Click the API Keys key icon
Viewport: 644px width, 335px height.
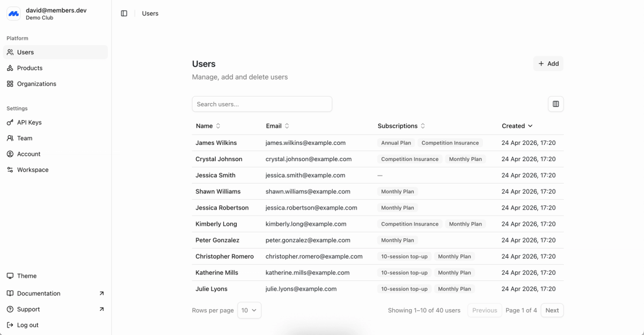tap(10, 122)
